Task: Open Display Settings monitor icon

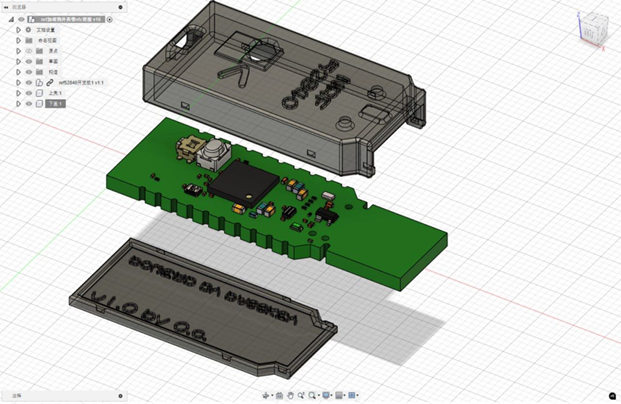Action: coord(326,395)
